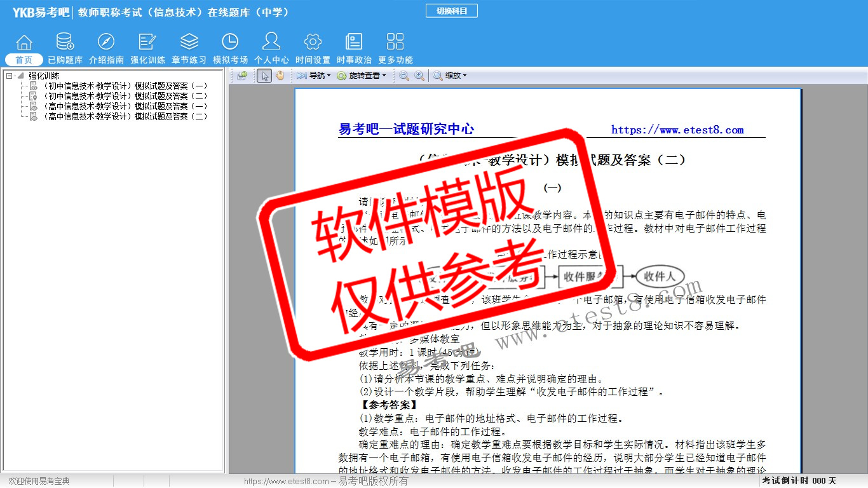
Task: Open the 缩放 zoom dropdown
Action: 450,76
